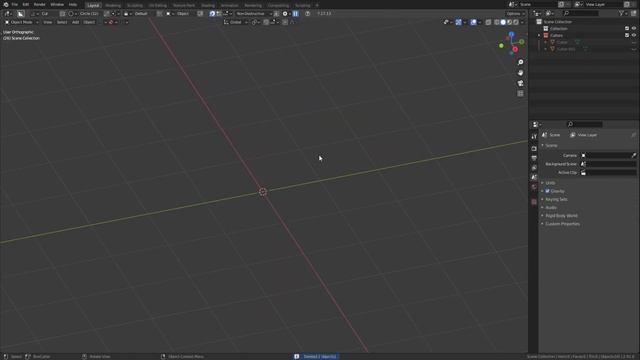Screen dimensions: 640x360
Task: Select Scene Collection in outliner
Action: point(557,22)
